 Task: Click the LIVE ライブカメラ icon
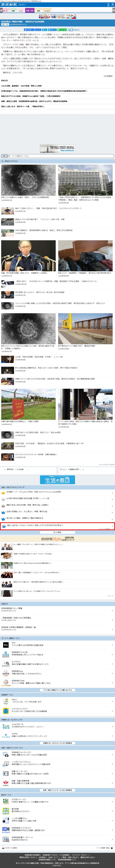(6, 830)
